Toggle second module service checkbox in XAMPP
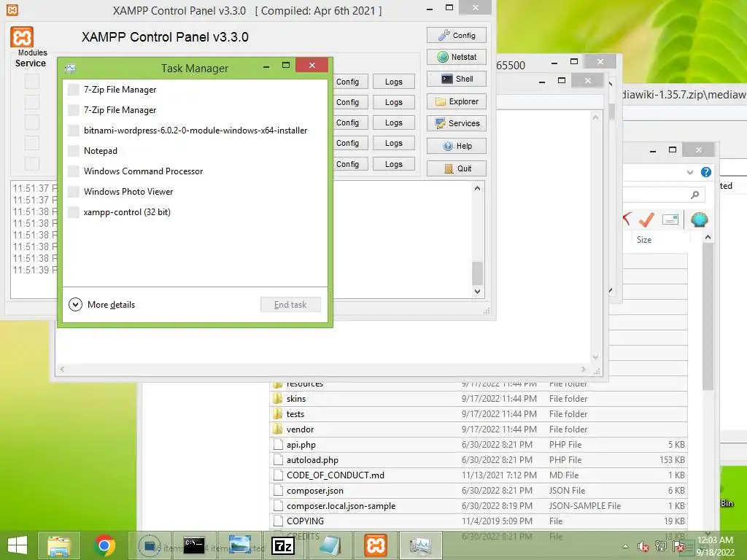This screenshot has width=747, height=560. pos(32,102)
